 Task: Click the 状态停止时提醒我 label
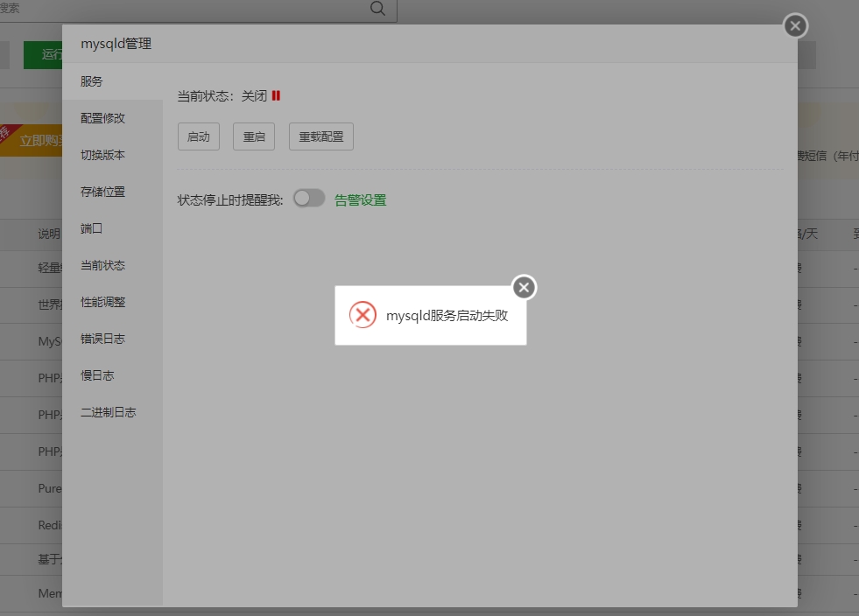tap(230, 200)
